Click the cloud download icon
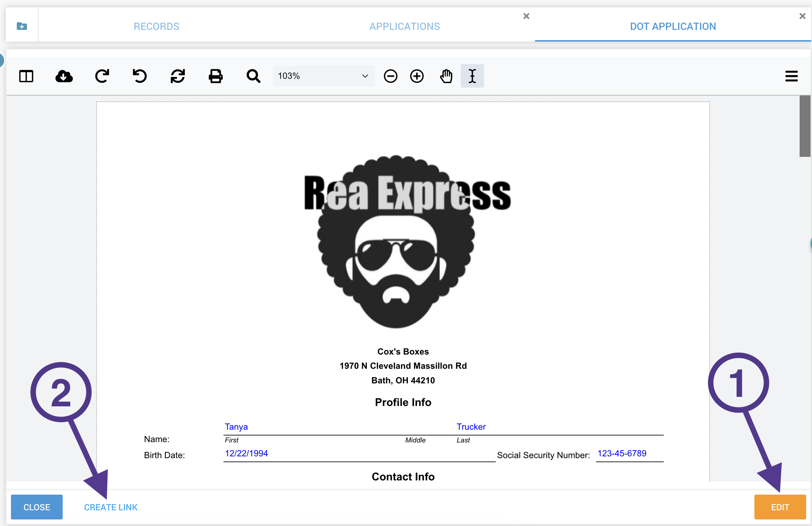 (64, 76)
